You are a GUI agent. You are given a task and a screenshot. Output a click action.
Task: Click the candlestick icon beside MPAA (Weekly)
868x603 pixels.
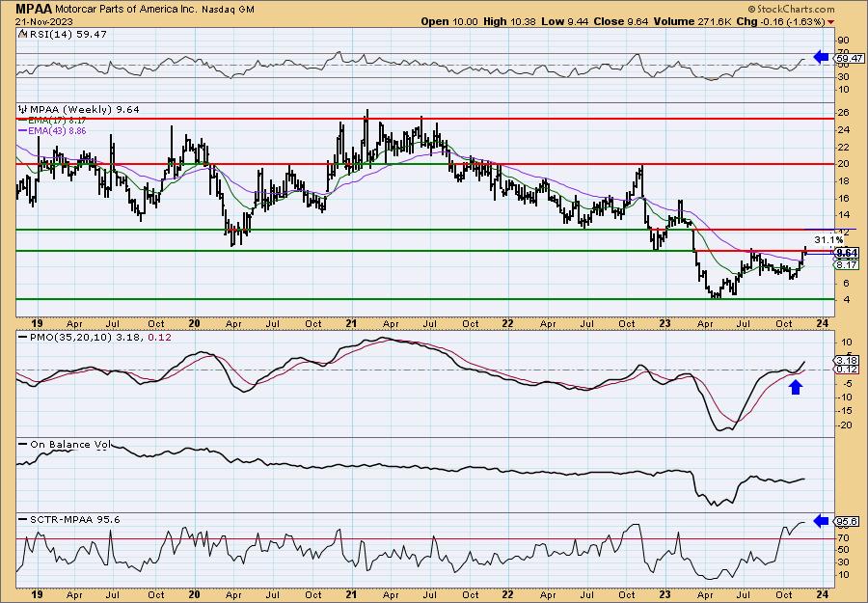(23, 110)
